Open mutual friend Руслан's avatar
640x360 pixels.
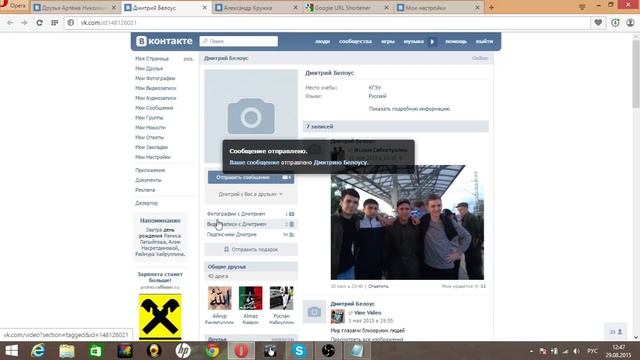click(x=282, y=298)
